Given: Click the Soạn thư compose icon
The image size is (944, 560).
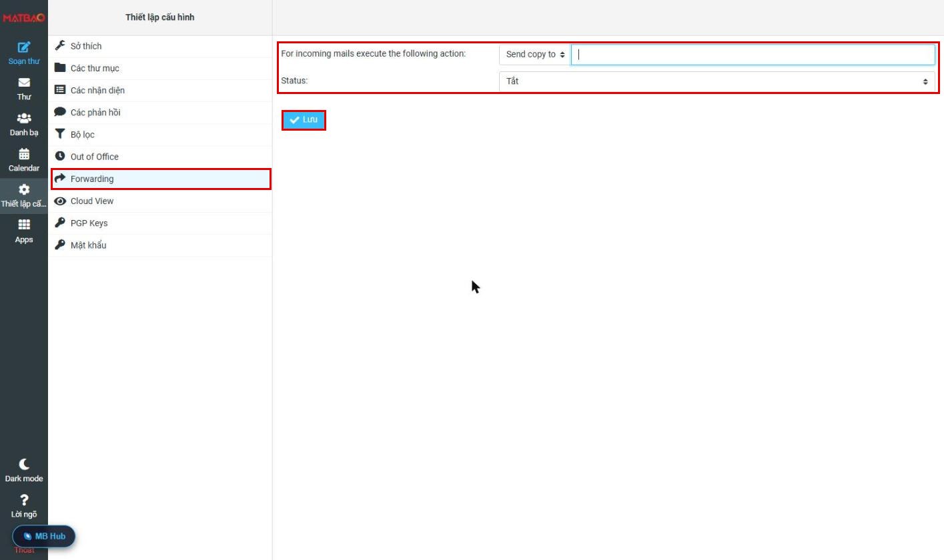Looking at the screenshot, I should (x=24, y=47).
